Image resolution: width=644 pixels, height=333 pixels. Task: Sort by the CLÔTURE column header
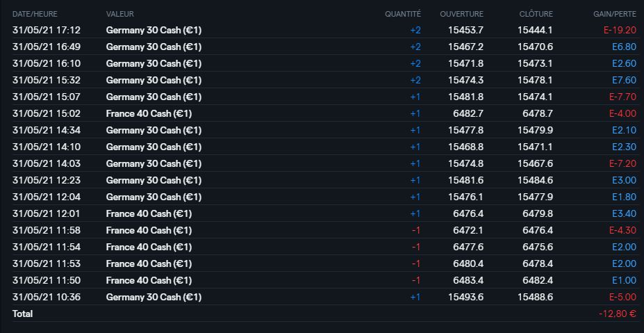click(x=536, y=14)
